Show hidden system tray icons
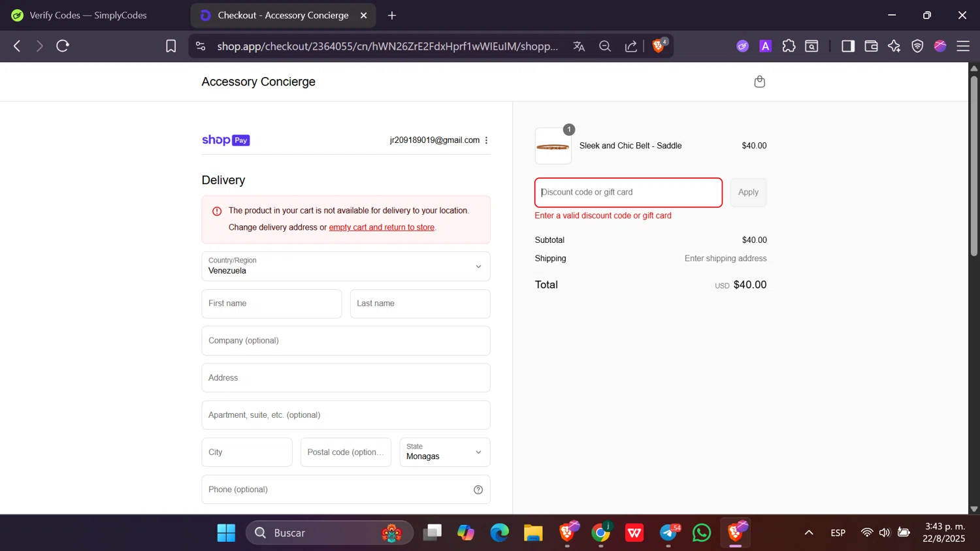This screenshot has height=551, width=980. point(809,533)
